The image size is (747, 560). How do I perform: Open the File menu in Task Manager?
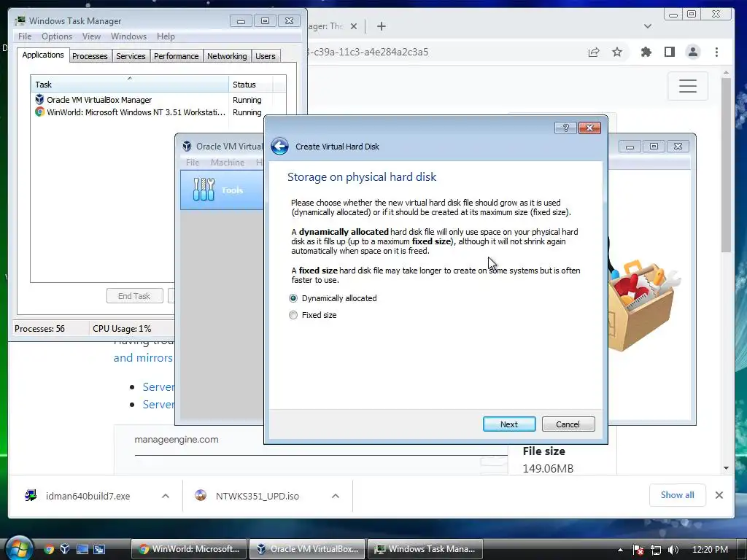click(25, 36)
